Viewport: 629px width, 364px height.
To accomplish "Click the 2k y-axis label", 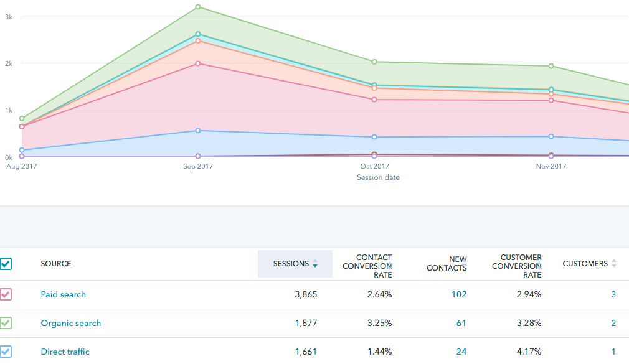I will click(9, 63).
